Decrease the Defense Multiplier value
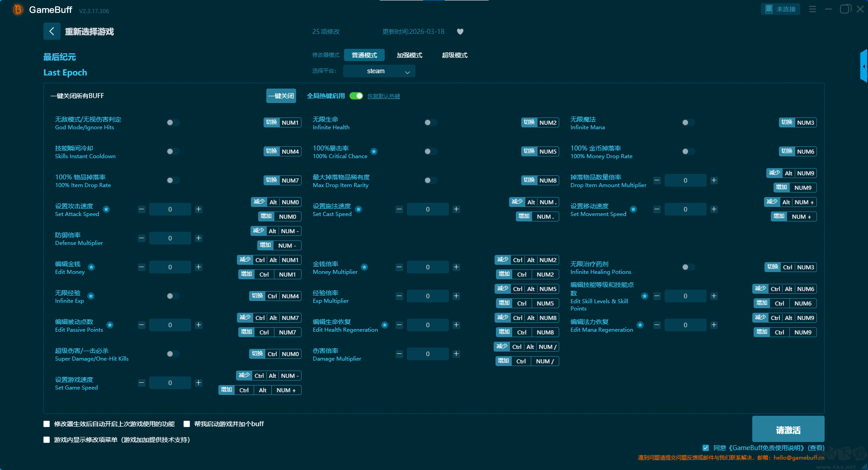868x470 pixels. 142,238
